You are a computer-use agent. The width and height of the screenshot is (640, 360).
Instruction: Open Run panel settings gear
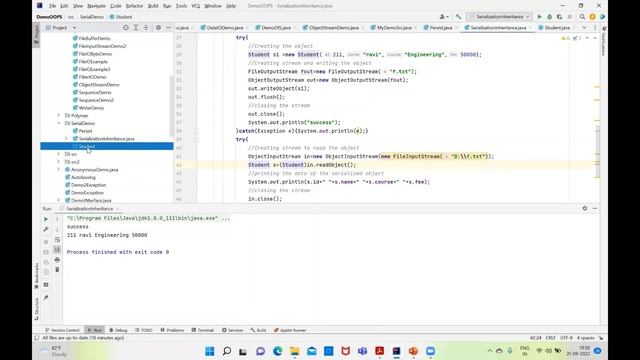pyautogui.click(x=584, y=208)
